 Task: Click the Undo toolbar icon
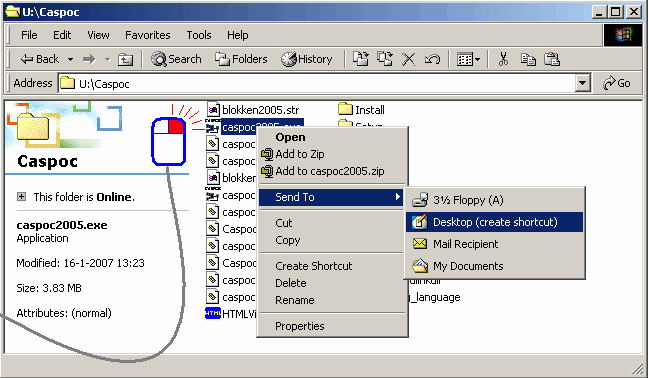click(x=432, y=59)
